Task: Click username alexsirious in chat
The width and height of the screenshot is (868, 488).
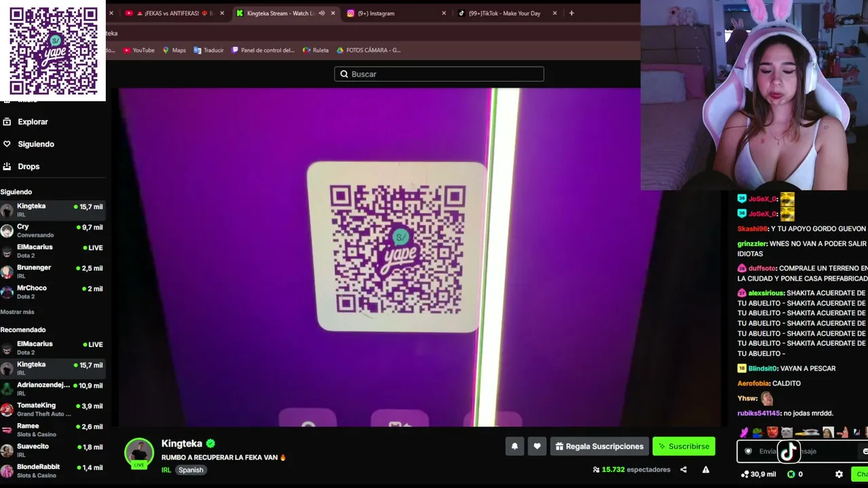Action: [x=766, y=293]
